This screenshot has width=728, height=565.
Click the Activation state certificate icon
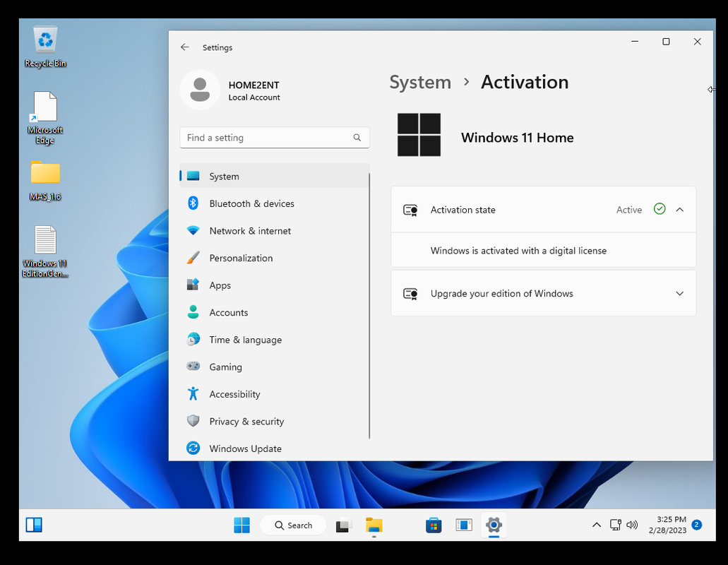tap(410, 210)
